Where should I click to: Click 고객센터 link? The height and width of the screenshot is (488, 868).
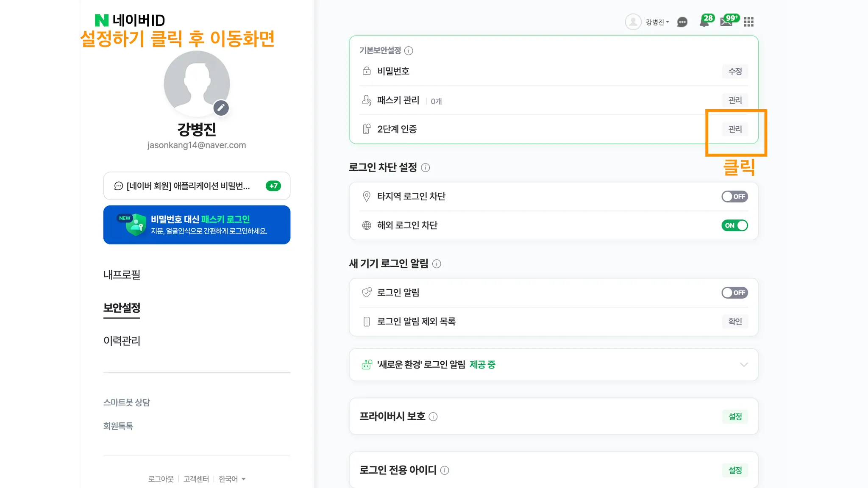point(196,479)
